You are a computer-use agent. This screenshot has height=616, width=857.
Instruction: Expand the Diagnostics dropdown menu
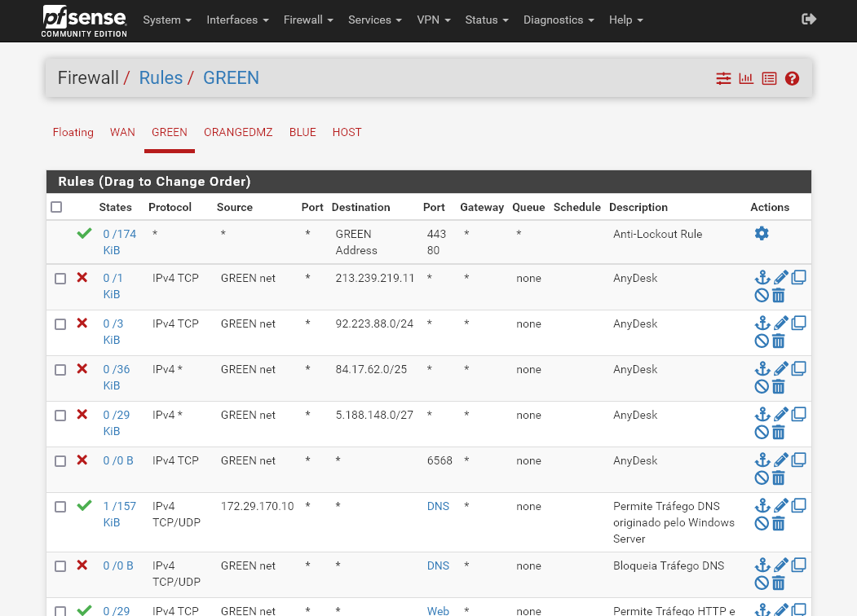(558, 20)
